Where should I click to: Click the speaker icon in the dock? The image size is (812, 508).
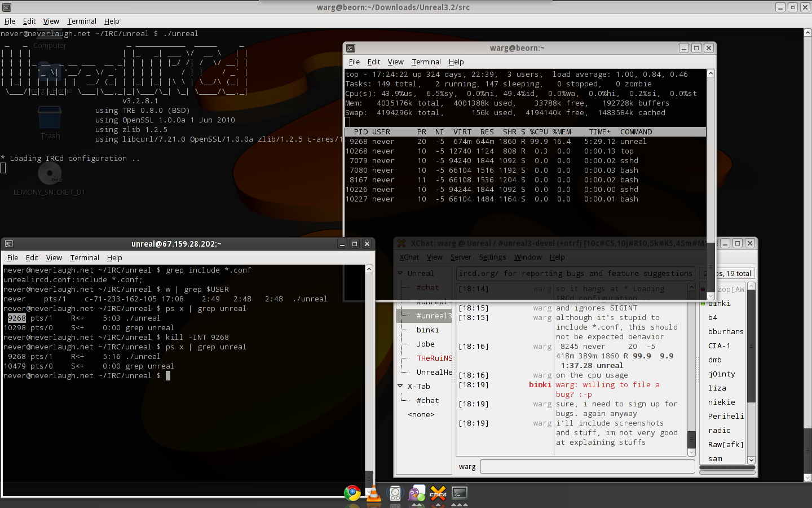point(395,494)
